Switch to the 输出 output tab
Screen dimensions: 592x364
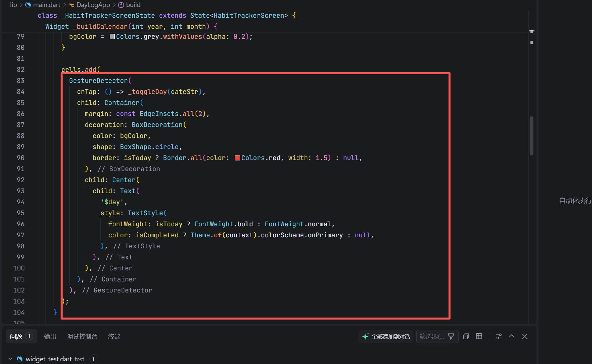click(x=50, y=336)
